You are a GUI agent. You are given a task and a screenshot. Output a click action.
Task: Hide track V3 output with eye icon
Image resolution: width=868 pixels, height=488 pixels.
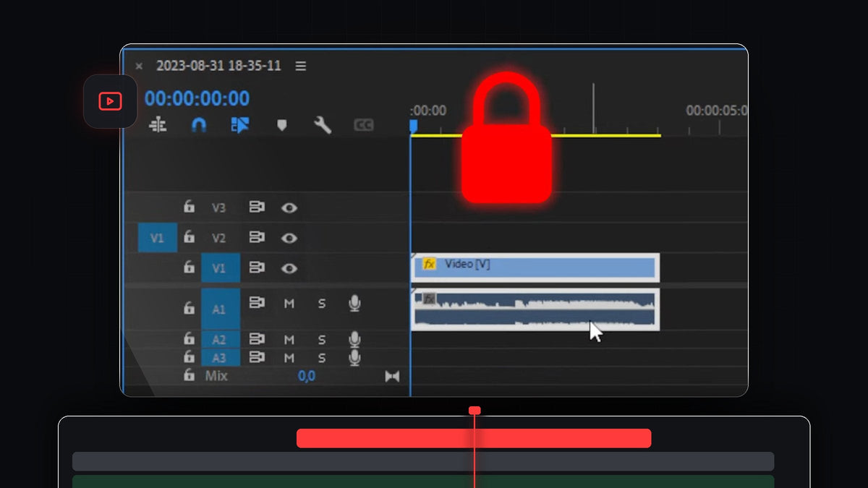(x=289, y=208)
